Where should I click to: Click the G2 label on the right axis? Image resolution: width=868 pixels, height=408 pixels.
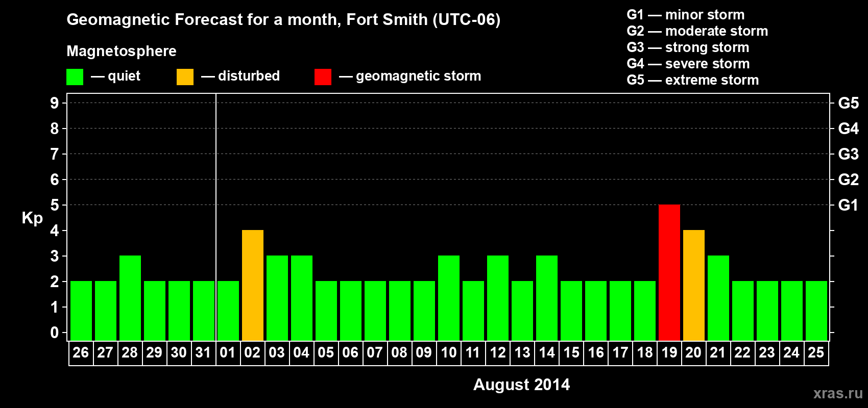pos(849,180)
